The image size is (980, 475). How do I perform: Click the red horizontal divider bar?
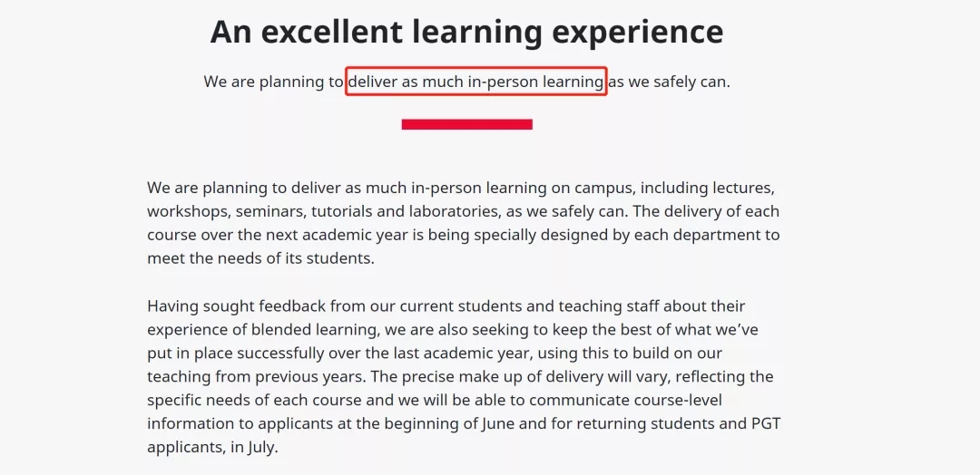point(467,124)
